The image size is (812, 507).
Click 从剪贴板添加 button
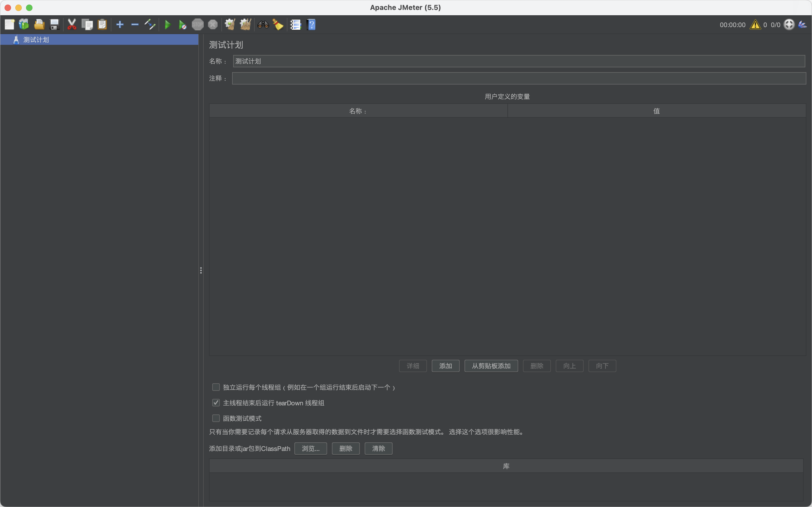pos(491,366)
